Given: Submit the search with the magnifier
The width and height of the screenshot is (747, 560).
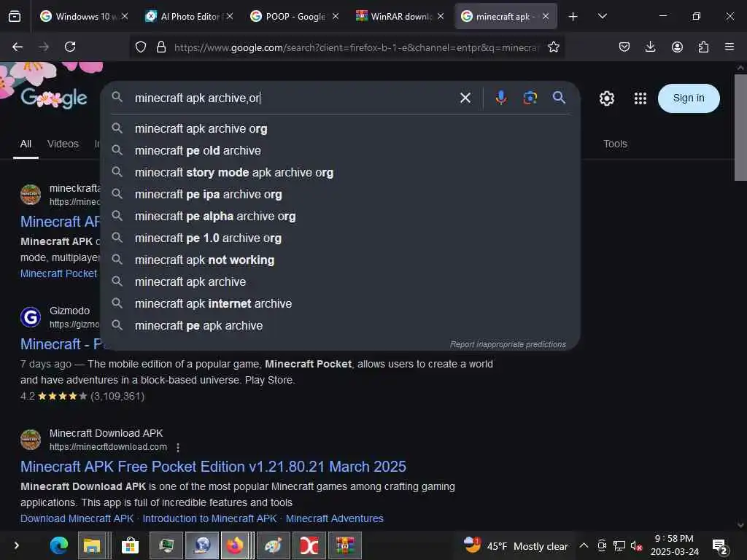Looking at the screenshot, I should (x=559, y=98).
